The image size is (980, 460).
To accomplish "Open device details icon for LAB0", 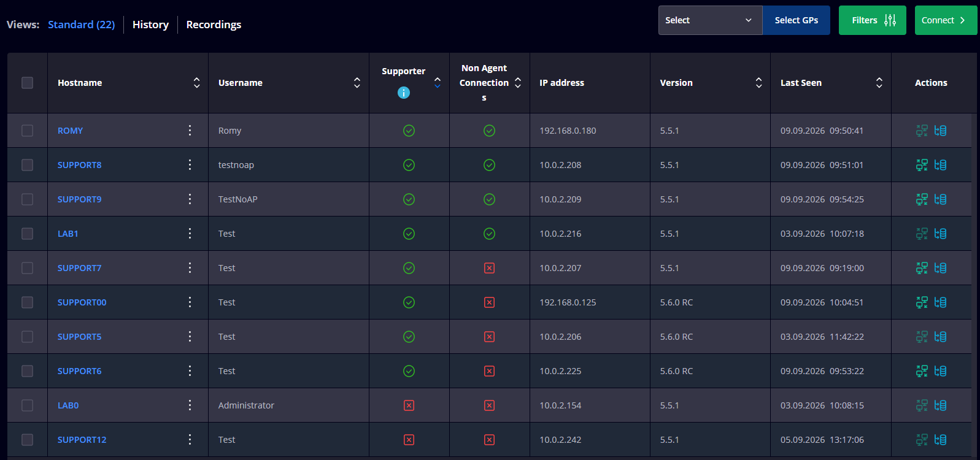I will (x=940, y=405).
